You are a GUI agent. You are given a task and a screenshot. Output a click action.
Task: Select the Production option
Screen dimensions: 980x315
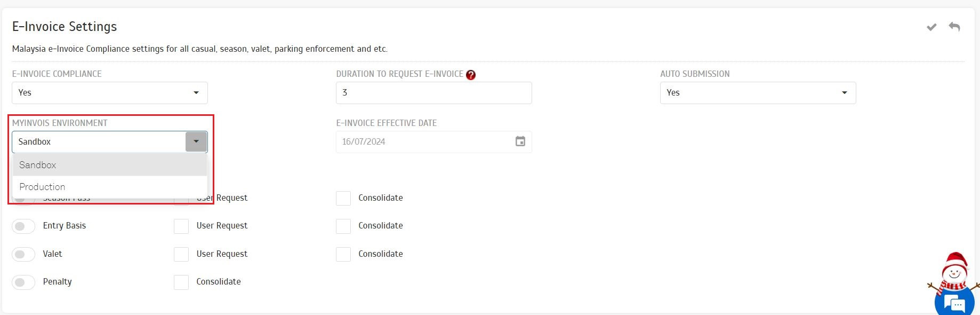pyautogui.click(x=110, y=187)
